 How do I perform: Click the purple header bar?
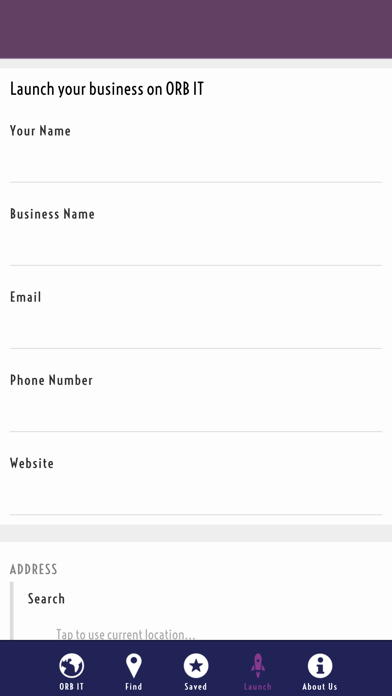coord(196,29)
